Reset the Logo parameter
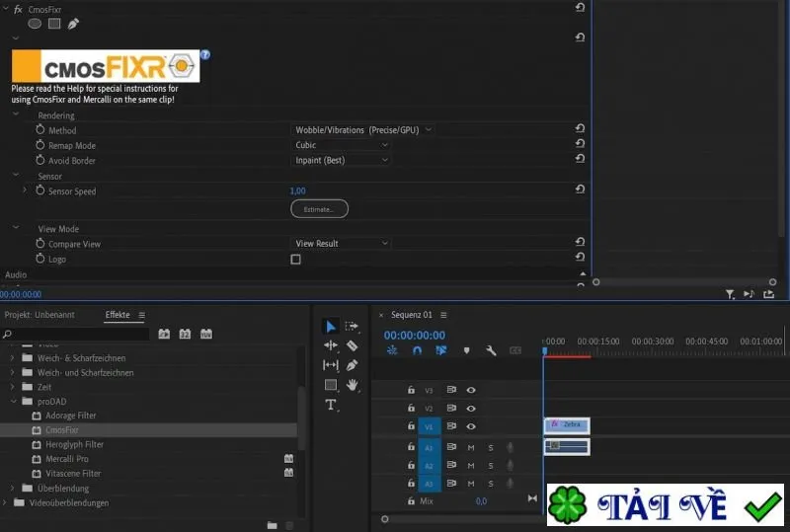The image size is (790, 532). pyautogui.click(x=580, y=257)
